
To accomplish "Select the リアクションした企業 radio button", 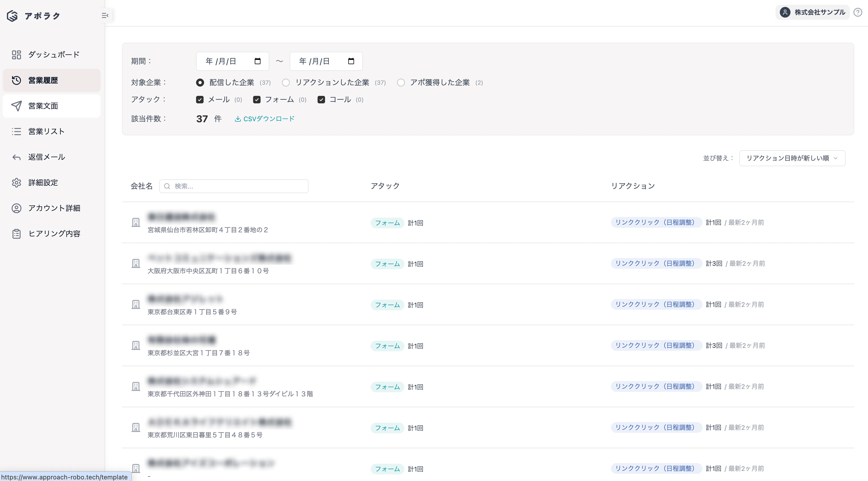I will (x=286, y=83).
